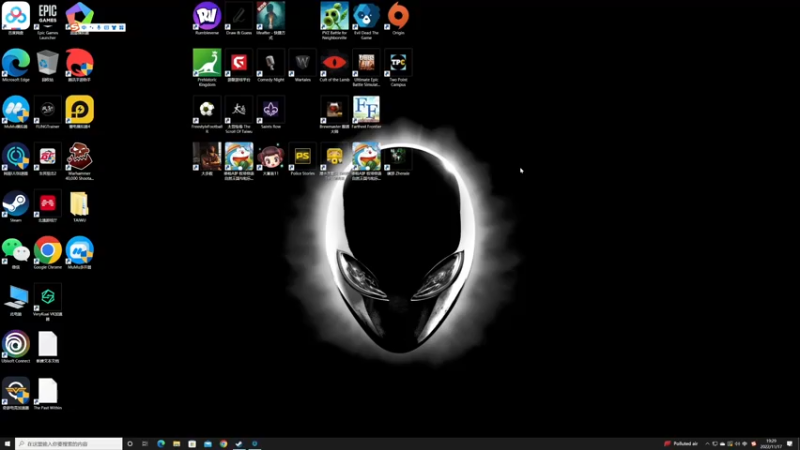Launch the Rumbleverse game
Image resolution: width=800 pixels, height=450 pixels.
207,18
